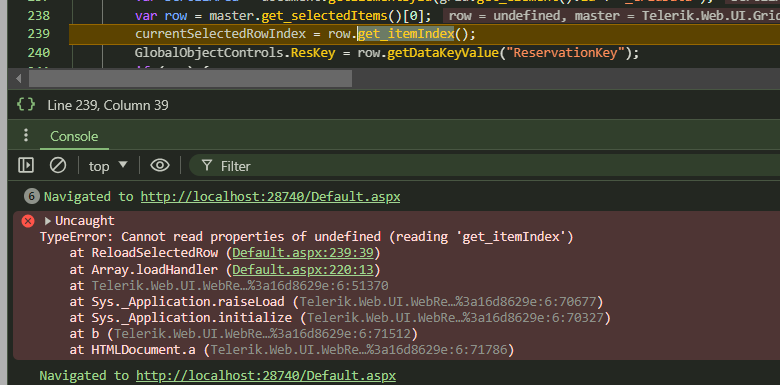Open the top JavaScript context dropdown
The image size is (780, 385).
[x=108, y=166]
